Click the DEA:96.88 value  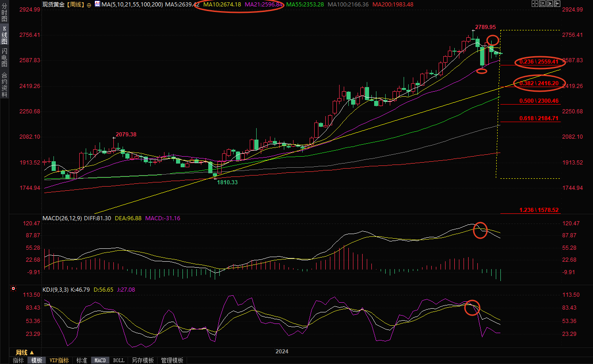pyautogui.click(x=128, y=218)
